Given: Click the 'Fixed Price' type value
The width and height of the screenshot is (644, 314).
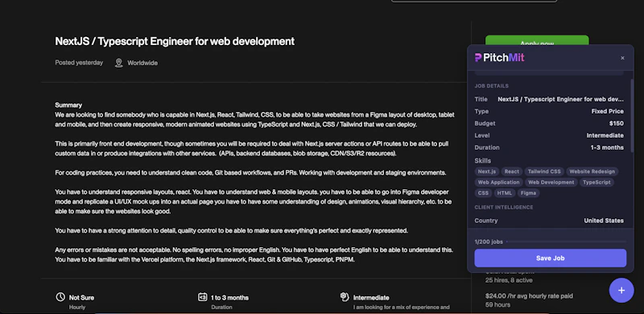Looking at the screenshot, I should coord(608,111).
